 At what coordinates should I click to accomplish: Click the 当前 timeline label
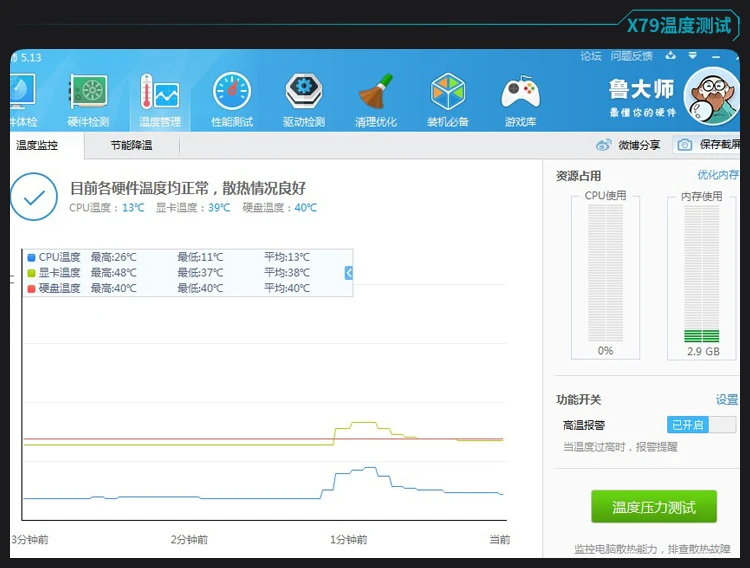tap(500, 540)
